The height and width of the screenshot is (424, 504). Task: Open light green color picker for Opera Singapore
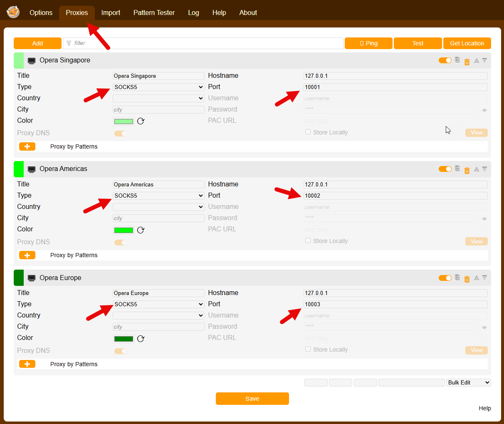tap(124, 121)
